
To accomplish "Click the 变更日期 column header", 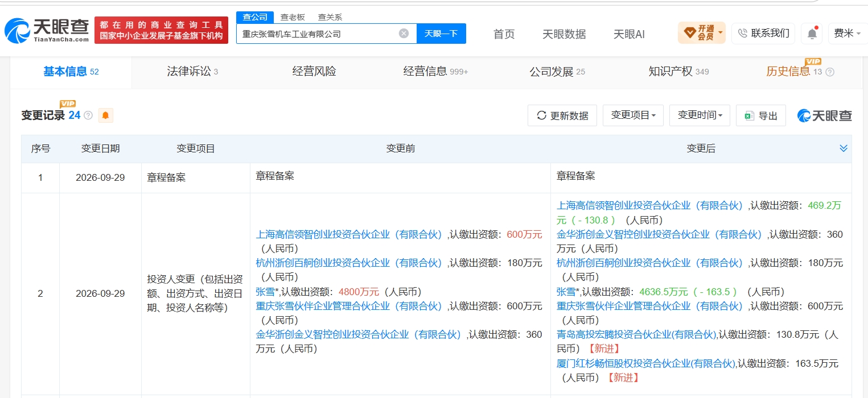I will (x=100, y=148).
